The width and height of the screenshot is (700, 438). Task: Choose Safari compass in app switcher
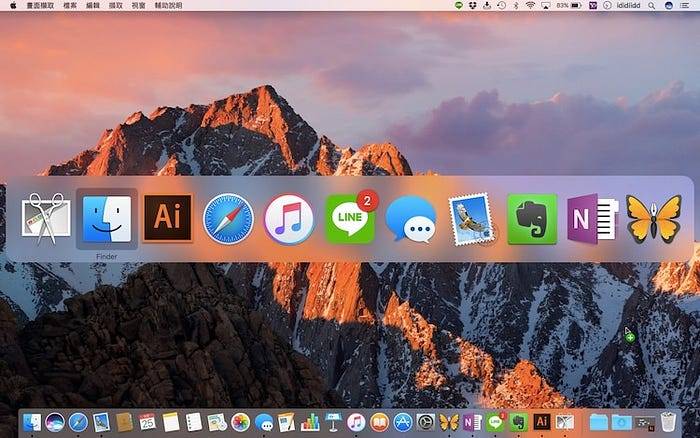click(x=228, y=219)
